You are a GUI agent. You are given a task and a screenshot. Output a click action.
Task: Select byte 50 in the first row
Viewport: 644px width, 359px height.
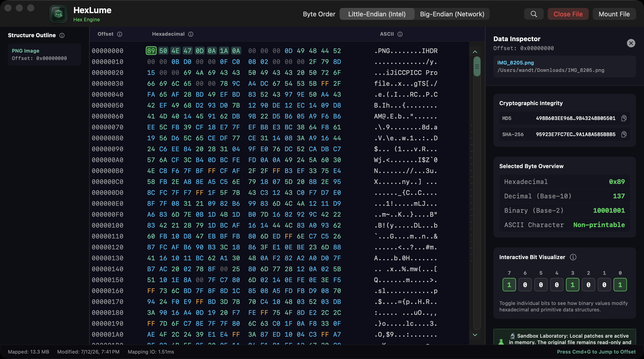pos(163,51)
